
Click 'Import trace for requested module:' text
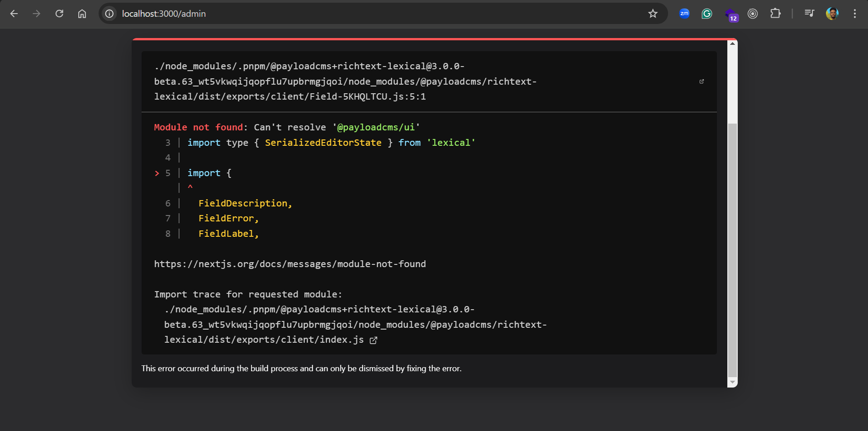(x=248, y=294)
